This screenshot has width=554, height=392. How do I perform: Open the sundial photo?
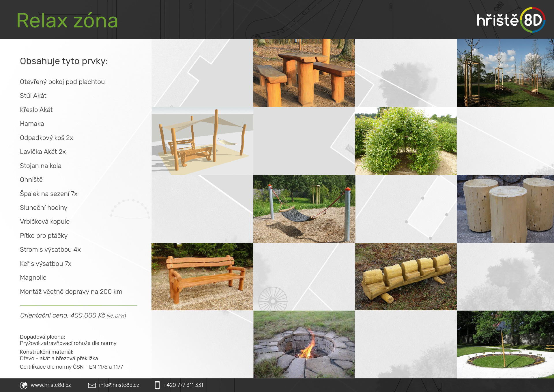pyautogui.click(x=506, y=344)
